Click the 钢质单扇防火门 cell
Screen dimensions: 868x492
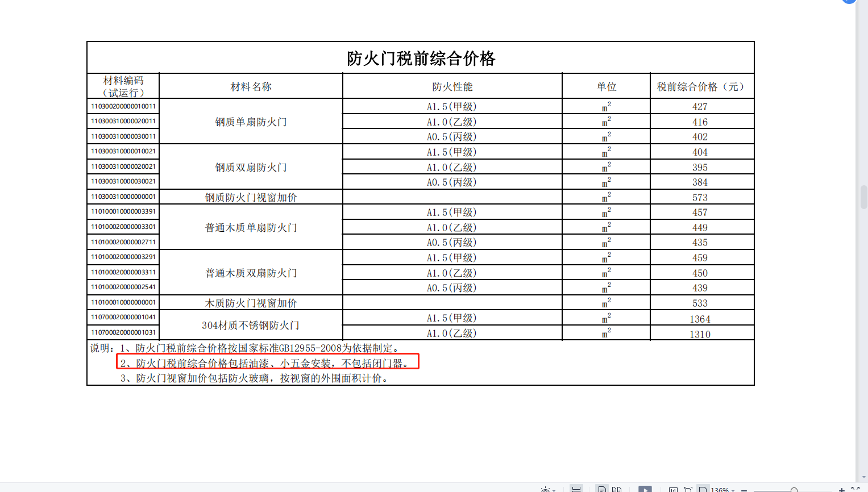pos(251,122)
